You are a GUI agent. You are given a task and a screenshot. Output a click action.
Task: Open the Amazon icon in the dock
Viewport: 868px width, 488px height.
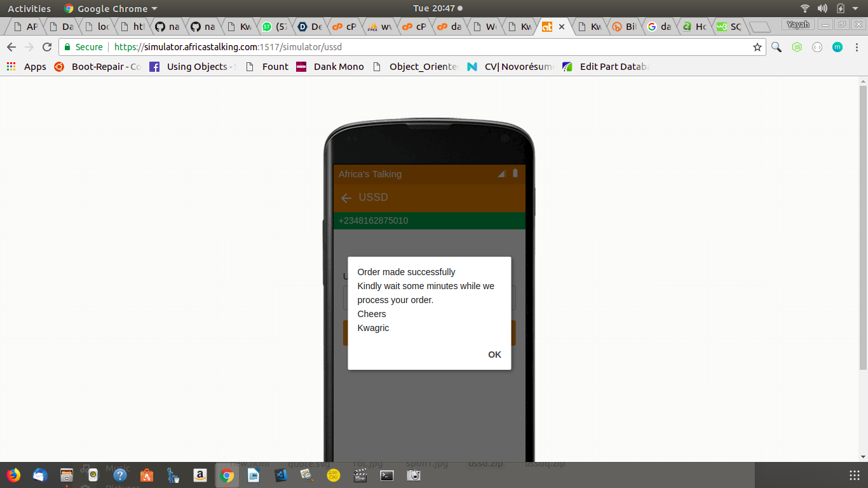[200, 475]
